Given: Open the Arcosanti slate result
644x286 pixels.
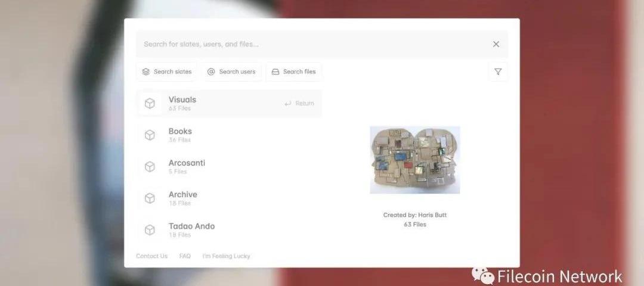Looking at the screenshot, I should [229, 167].
